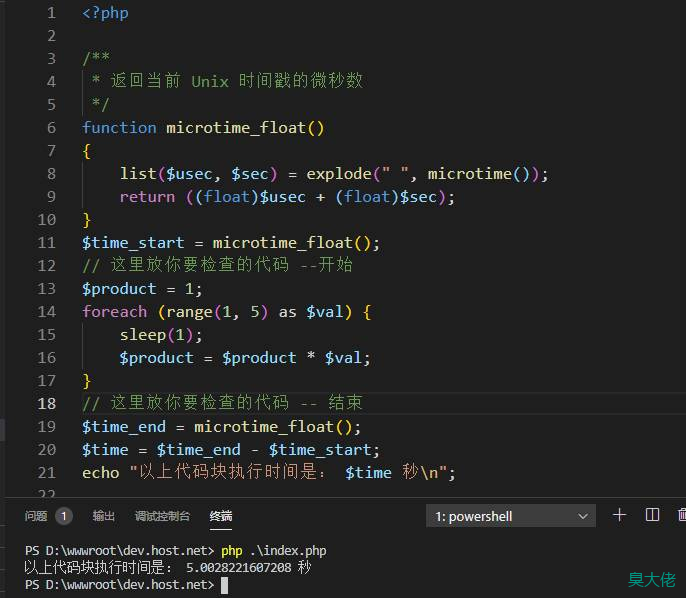Click line number 18 in the gutter
This screenshot has width=686, height=598.
coord(47,403)
